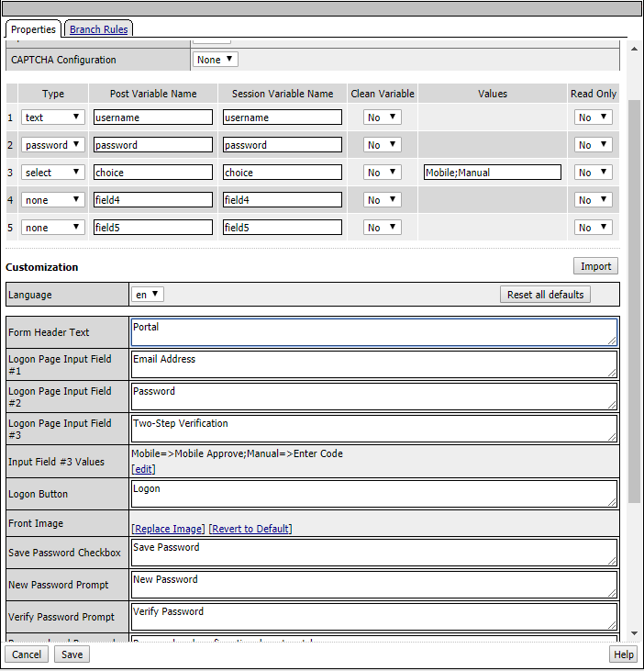Click the 'Customization' section heading

pyautogui.click(x=42, y=267)
